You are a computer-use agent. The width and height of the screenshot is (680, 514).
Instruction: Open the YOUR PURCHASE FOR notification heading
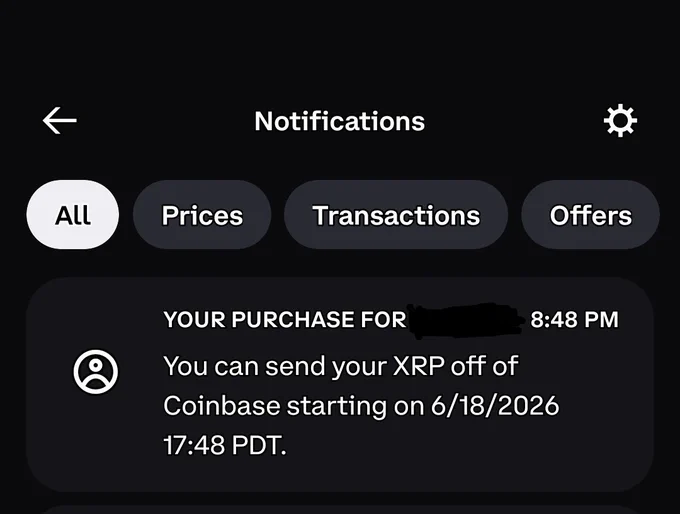point(285,320)
